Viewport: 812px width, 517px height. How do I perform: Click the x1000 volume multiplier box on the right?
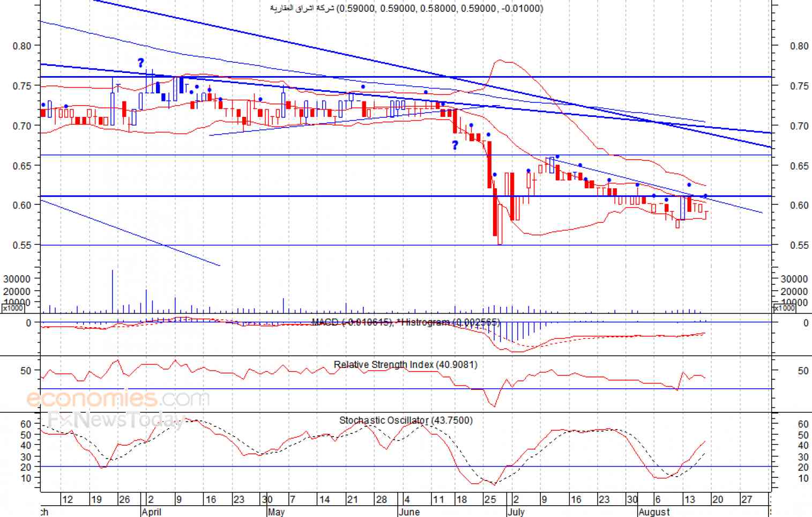pos(785,308)
